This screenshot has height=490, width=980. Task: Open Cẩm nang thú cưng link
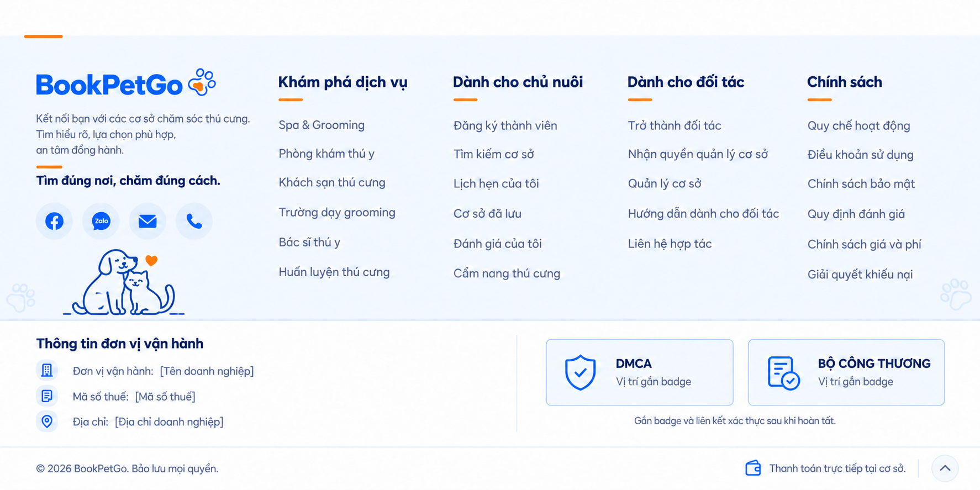pyautogui.click(x=507, y=273)
